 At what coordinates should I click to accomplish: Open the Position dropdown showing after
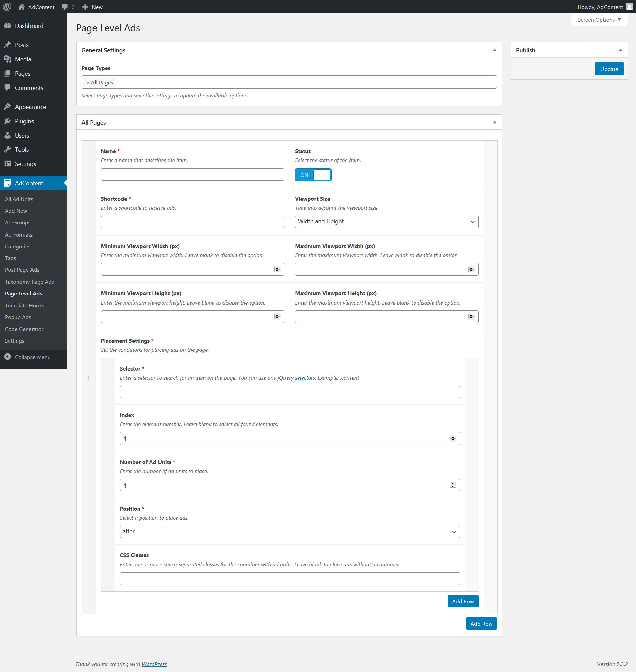290,532
